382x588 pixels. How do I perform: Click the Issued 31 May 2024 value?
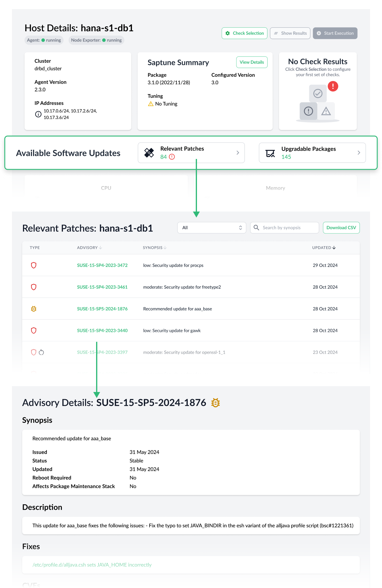point(144,452)
